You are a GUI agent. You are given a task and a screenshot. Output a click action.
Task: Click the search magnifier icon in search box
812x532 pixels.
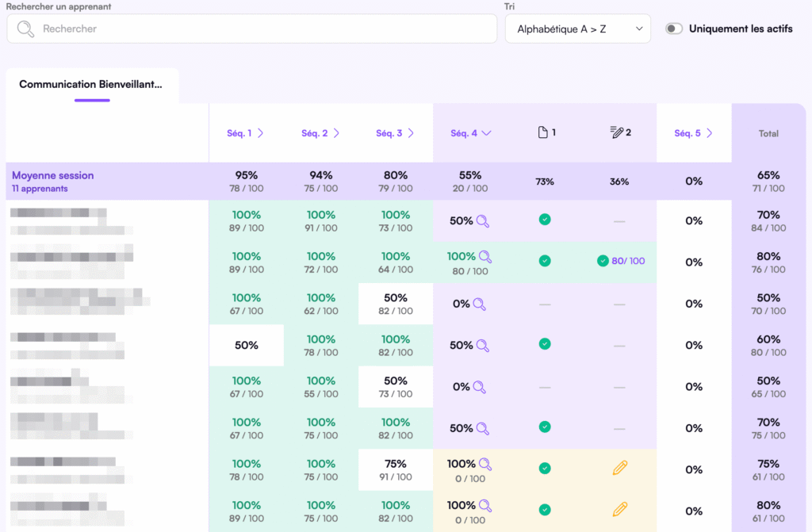25,29
